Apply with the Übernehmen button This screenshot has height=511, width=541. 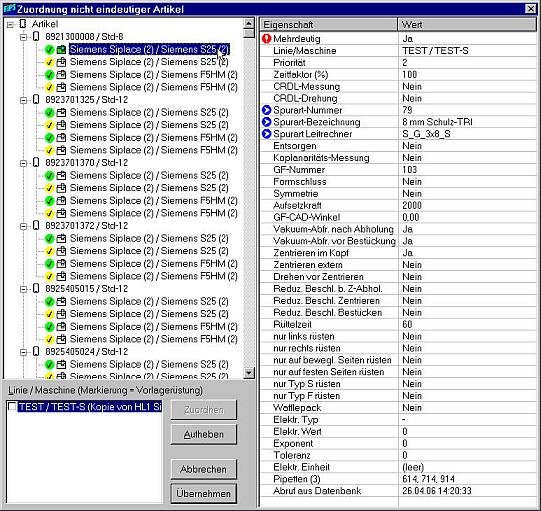pos(204,493)
